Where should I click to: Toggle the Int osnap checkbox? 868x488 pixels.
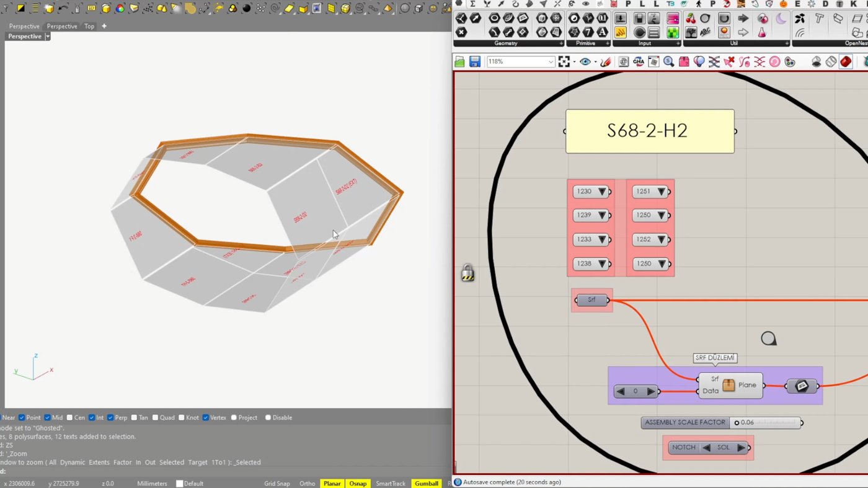pos(91,418)
